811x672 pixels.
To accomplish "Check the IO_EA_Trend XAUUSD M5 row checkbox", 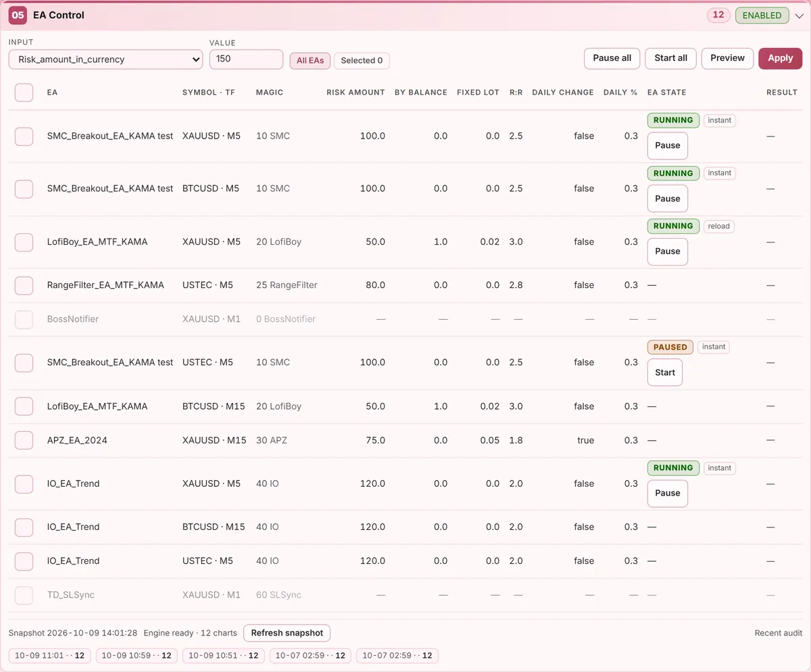I will tap(24, 483).
